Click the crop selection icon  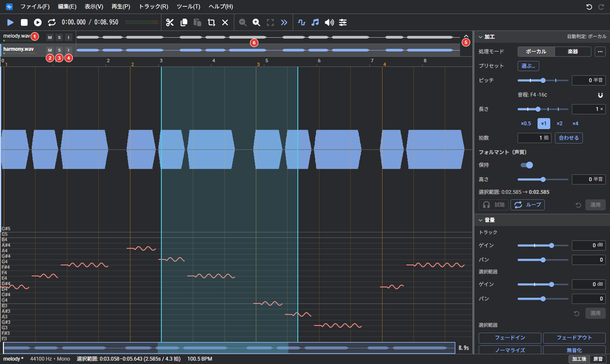pyautogui.click(x=211, y=22)
